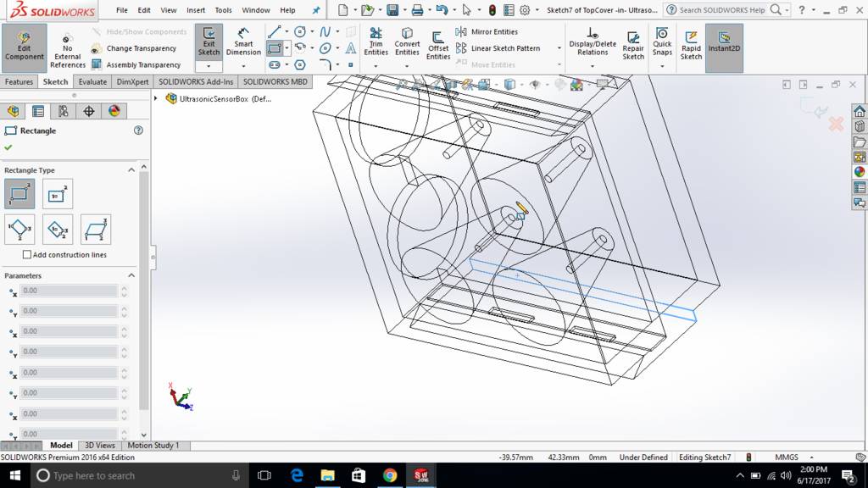Select 3 Point Corner Rectangle type
Screen dimensions: 868x488
[19, 229]
